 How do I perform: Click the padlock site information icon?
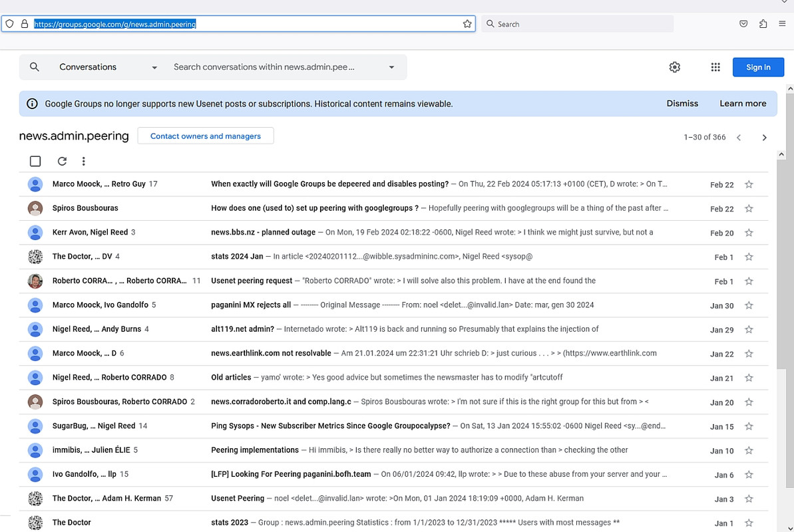[25, 24]
